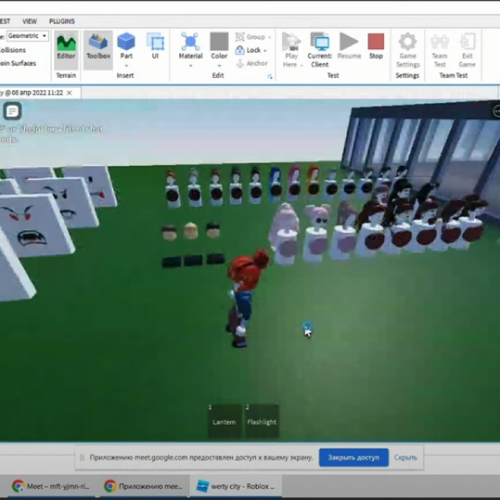Open Meet Chrome taskbar window
Viewport: 500px width, 500px height.
click(x=51, y=486)
